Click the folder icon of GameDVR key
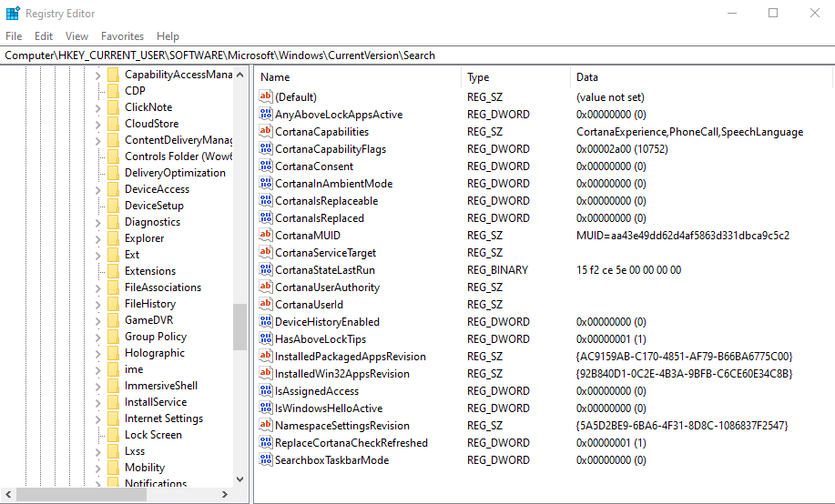Viewport: 835px width, 504px height. [113, 320]
